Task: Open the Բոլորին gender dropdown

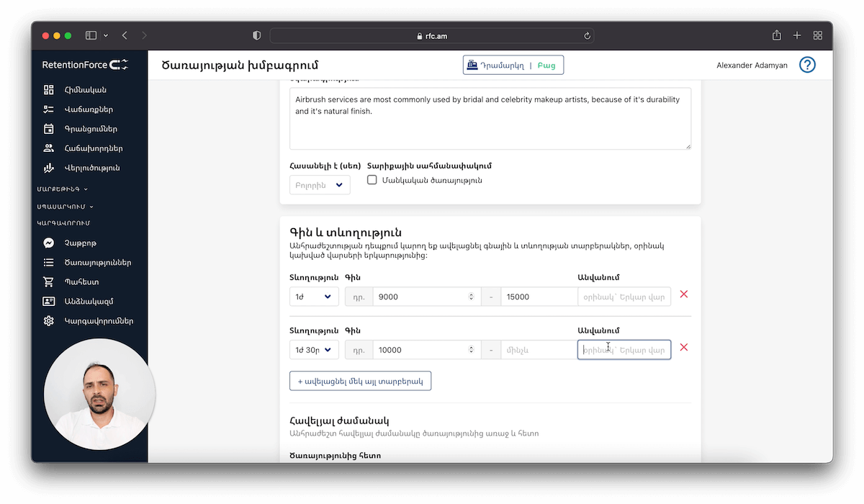Action: point(320,185)
